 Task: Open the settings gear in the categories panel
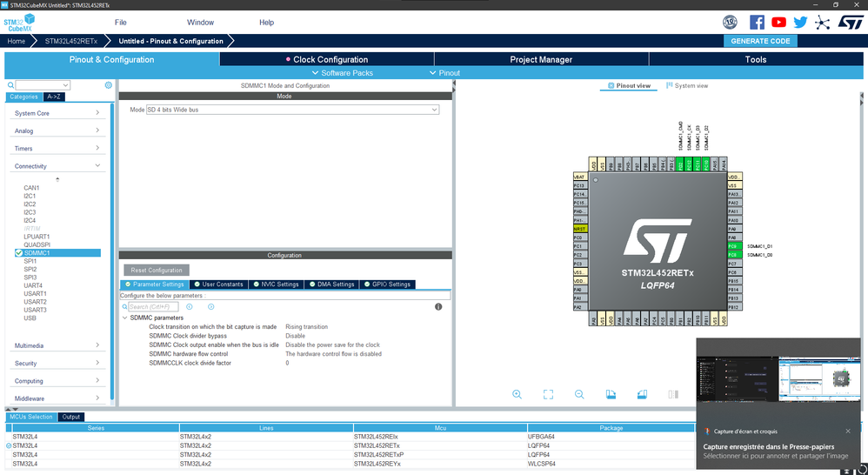(109, 85)
